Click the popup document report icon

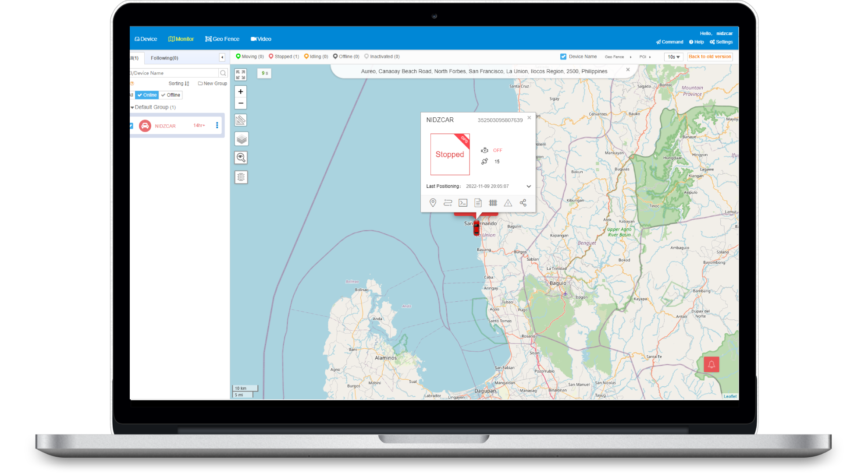tap(478, 203)
